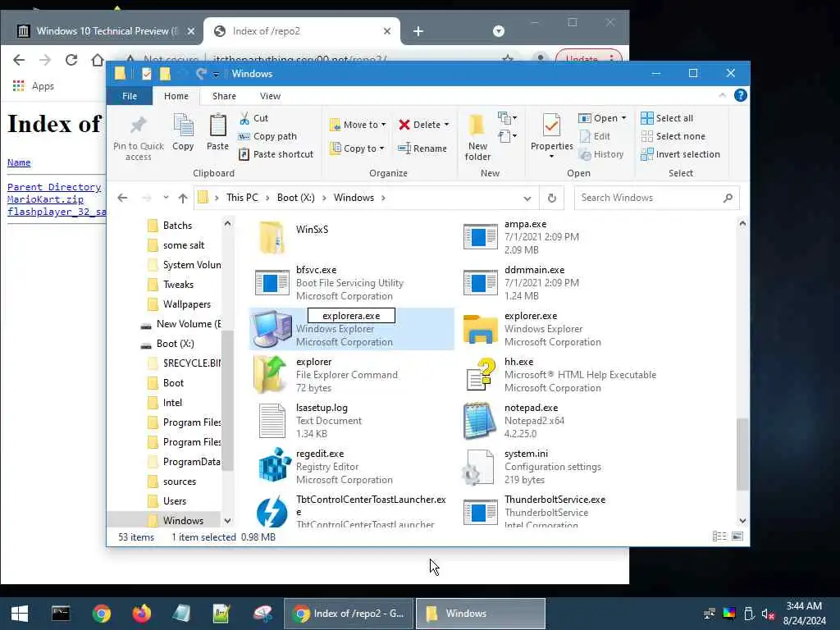Screen dimensions: 840x630
Task: Open the Windows Start button
Action: pyautogui.click(x=20, y=614)
